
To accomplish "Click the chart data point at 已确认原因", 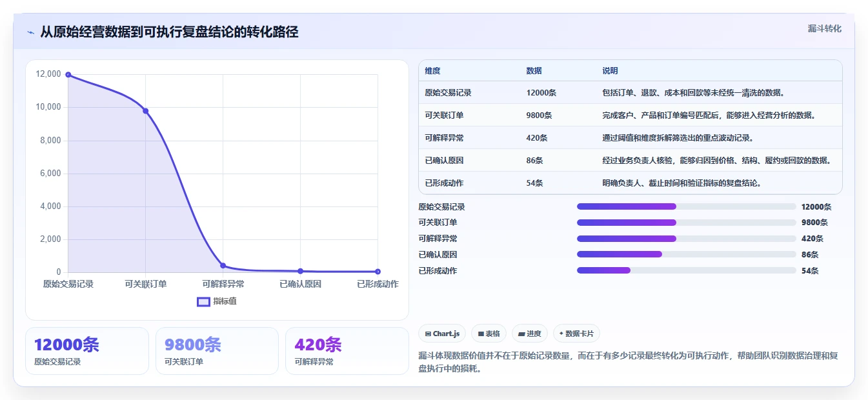I will [300, 271].
